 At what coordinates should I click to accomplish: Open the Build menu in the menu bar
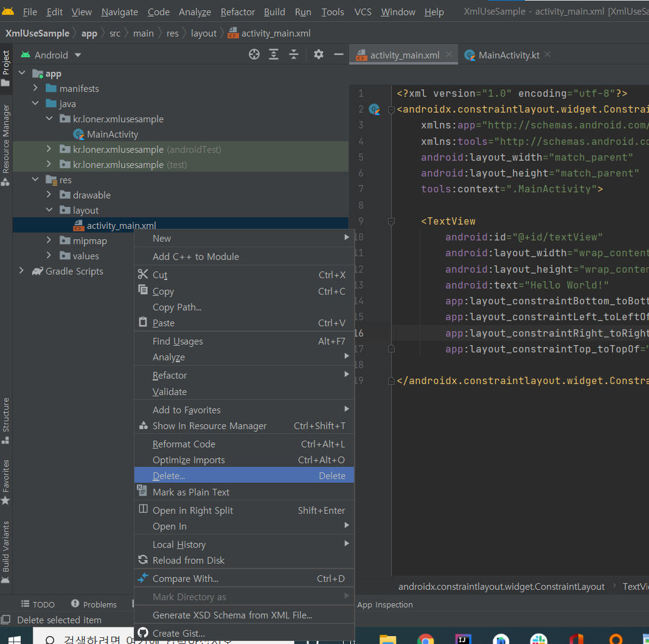[274, 12]
